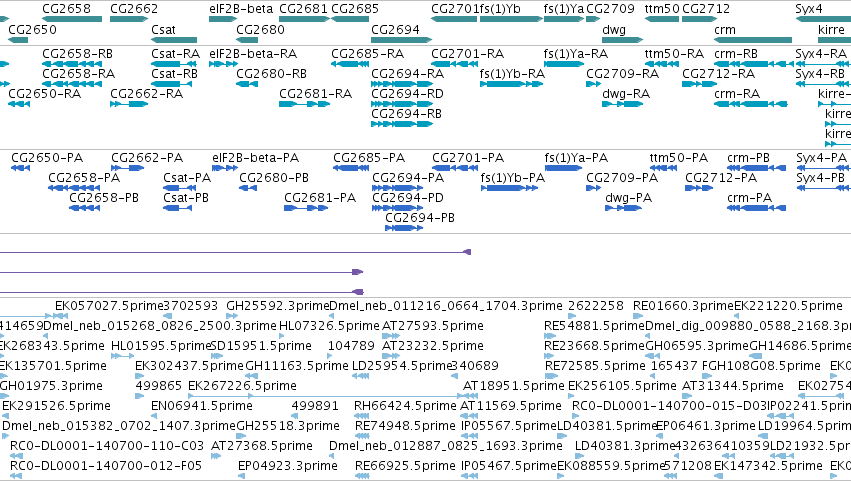Click transcript label CG2680-RB

click(271, 74)
